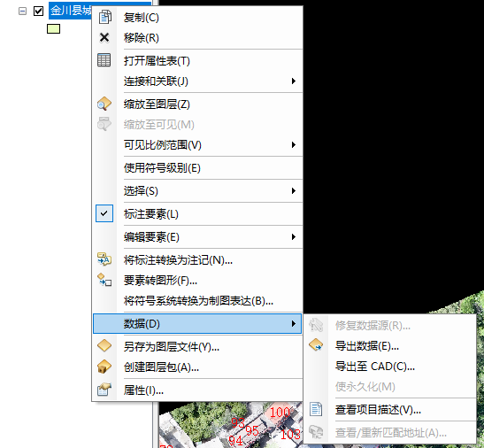484x448 pixels.
Task: Click the red map label 100
Action: pos(280,413)
